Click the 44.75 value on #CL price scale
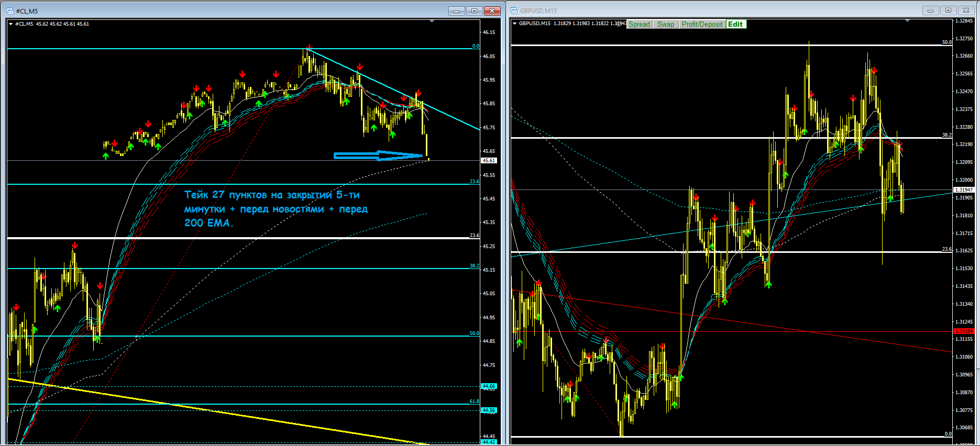980x446 pixels. tap(489, 365)
